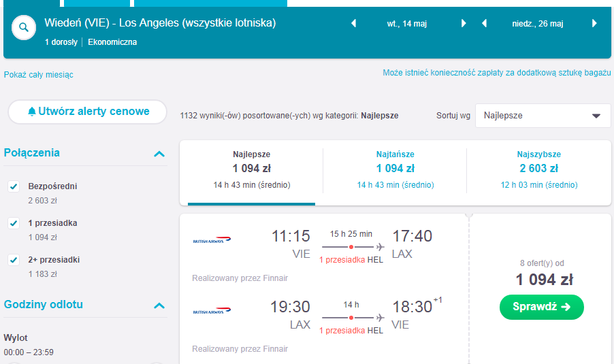
Task: Click the Wiedeń (VIE) - Los Angeles route title
Action: coord(160,22)
